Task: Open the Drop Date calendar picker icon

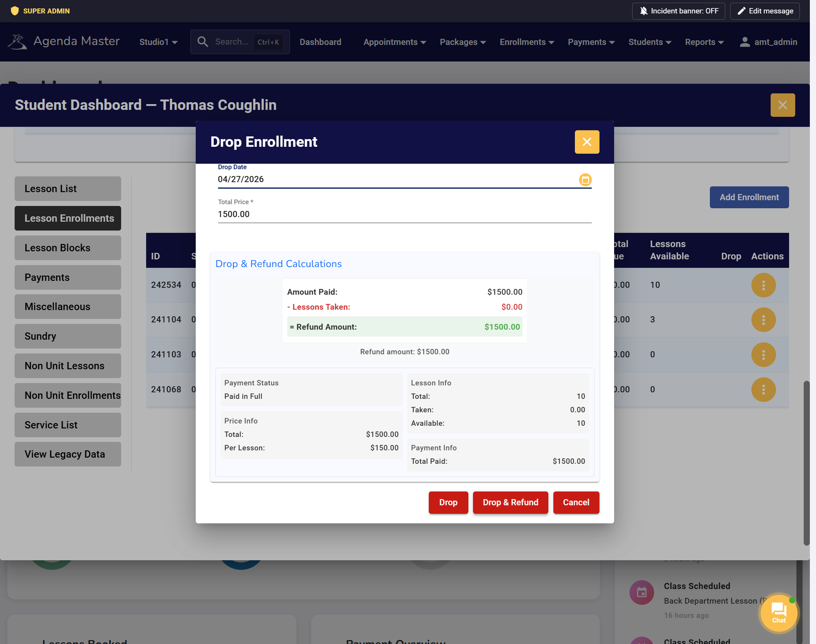Action: coord(585,180)
